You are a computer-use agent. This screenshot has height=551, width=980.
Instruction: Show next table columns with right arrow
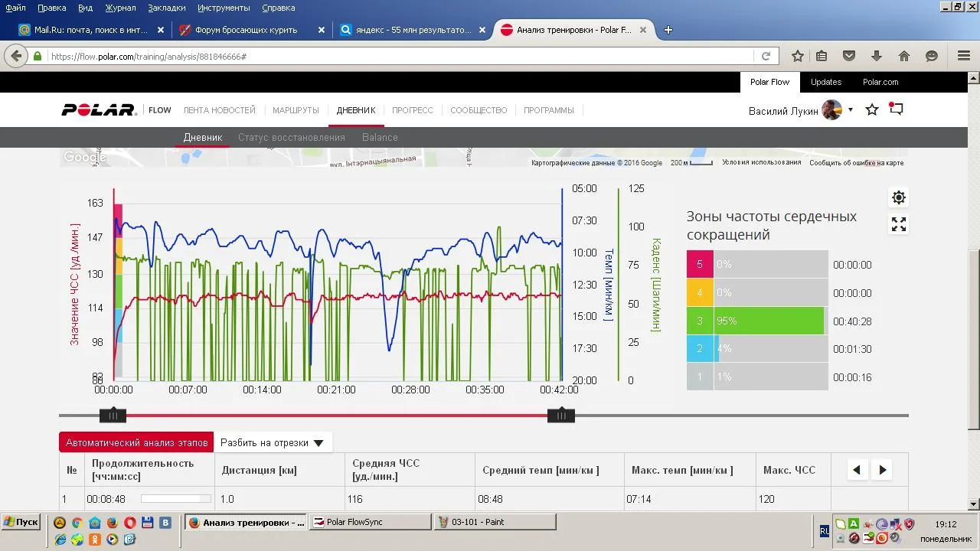tap(883, 470)
